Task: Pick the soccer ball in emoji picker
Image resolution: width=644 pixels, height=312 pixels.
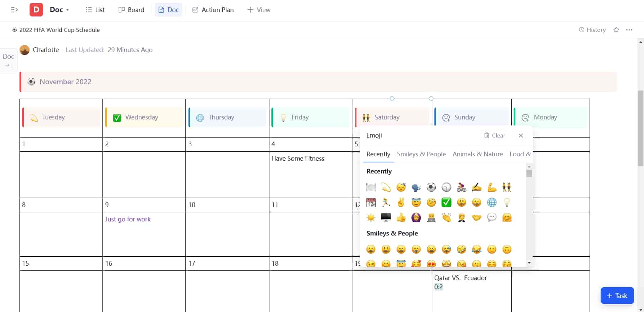Action: pos(431,187)
